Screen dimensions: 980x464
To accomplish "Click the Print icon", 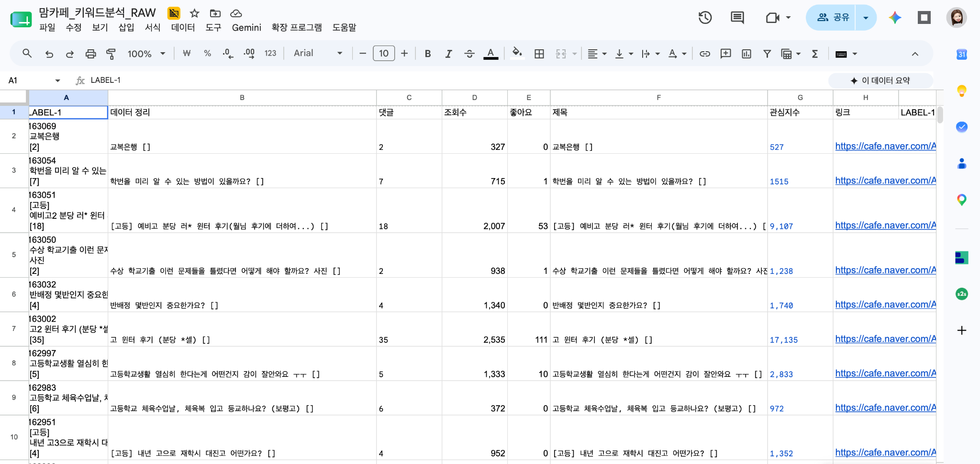I will pos(90,54).
